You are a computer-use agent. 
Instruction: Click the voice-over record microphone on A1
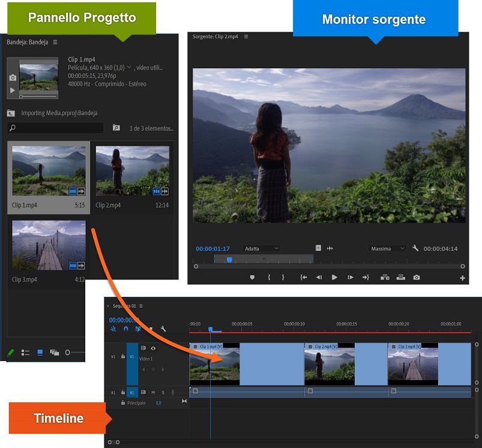click(173, 392)
